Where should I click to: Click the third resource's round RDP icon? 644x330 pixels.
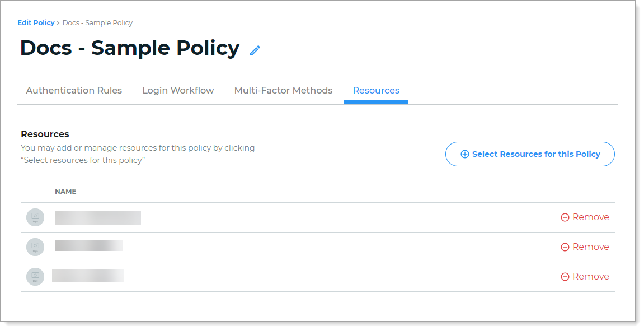pyautogui.click(x=35, y=277)
